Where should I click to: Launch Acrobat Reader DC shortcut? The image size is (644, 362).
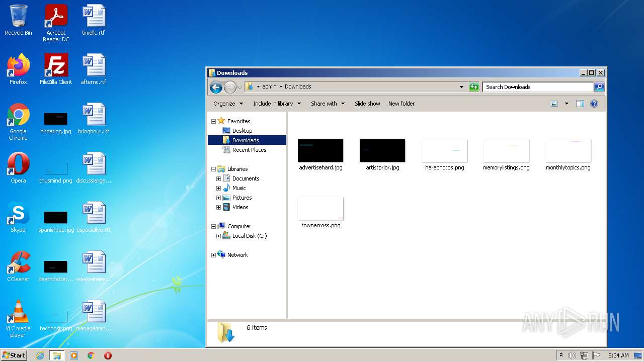click(56, 23)
